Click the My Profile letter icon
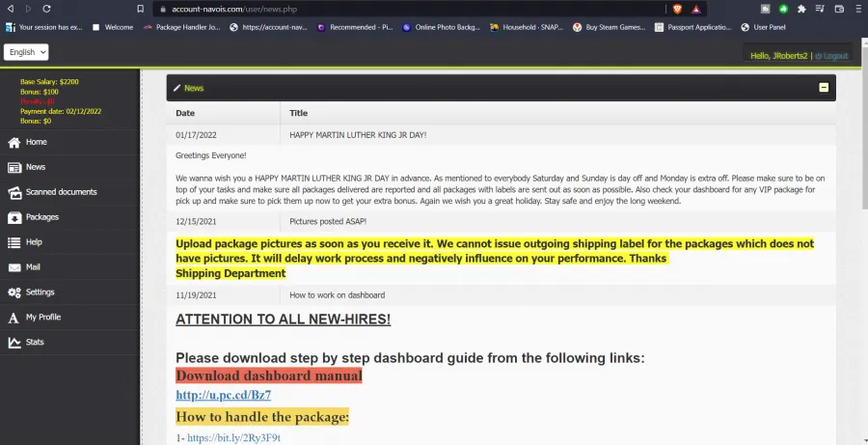The height and width of the screenshot is (445, 868). (x=14, y=318)
